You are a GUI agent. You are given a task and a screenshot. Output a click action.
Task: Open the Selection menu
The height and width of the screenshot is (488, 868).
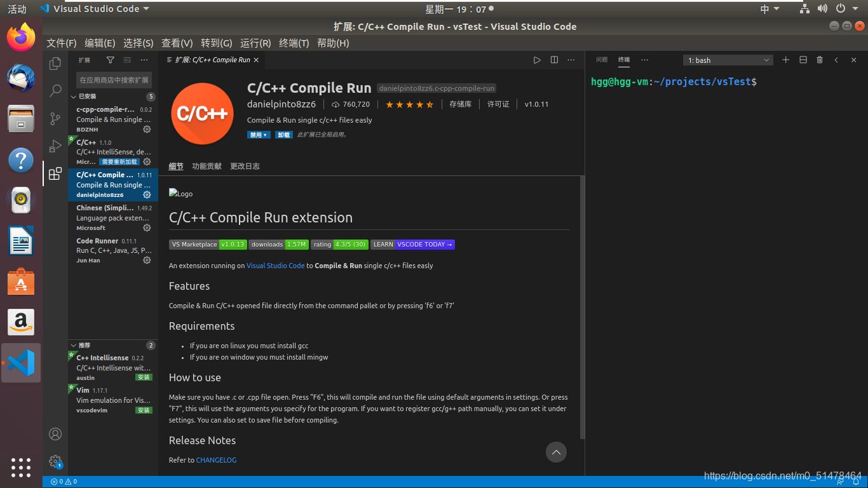point(139,43)
